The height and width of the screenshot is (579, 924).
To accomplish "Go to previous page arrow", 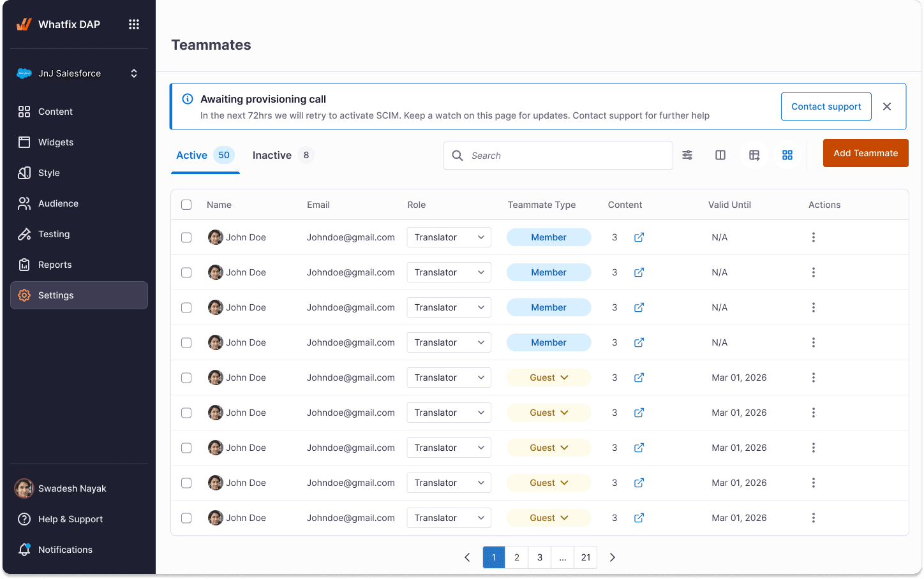I will (x=467, y=557).
